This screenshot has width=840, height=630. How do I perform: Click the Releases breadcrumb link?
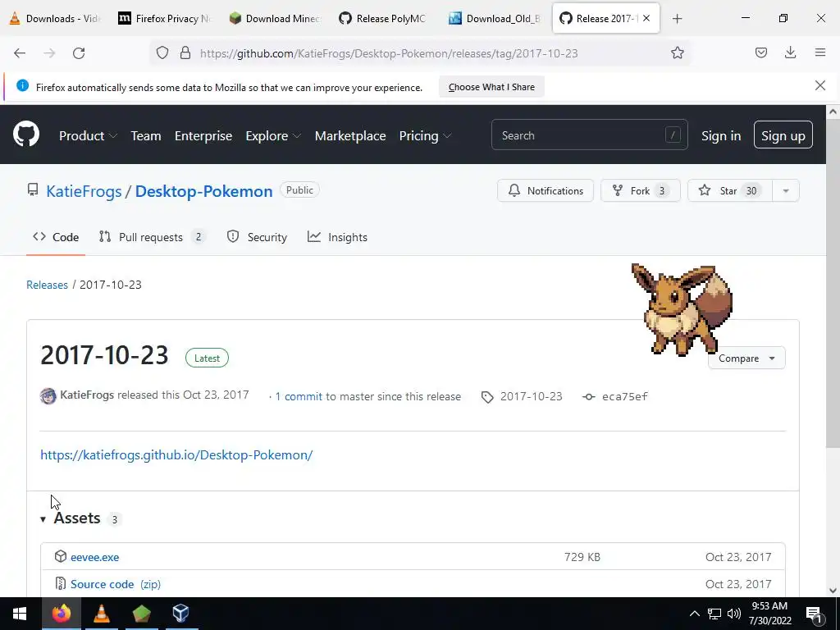point(47,285)
